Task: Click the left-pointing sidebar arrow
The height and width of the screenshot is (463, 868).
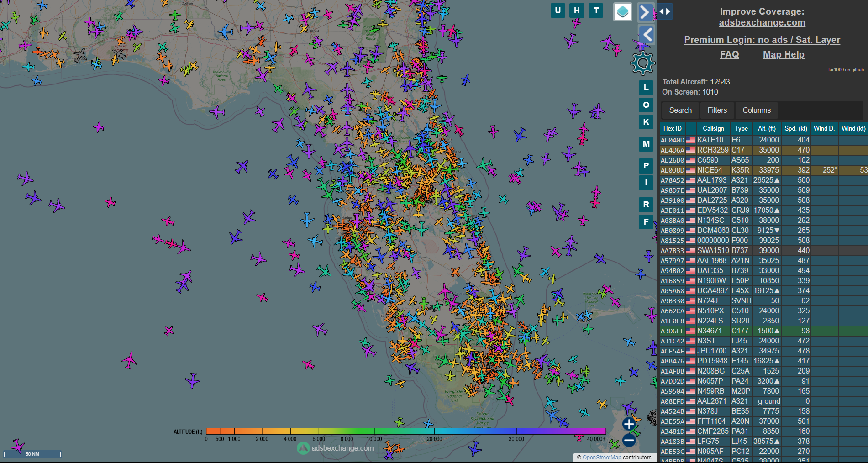Action: point(646,34)
